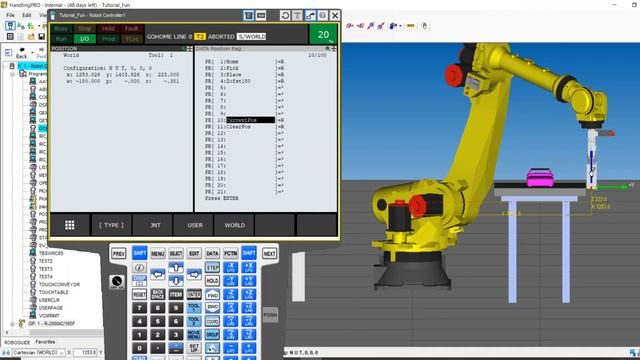
Task: Click the number 0 key
Action: pyautogui.click(x=139, y=348)
